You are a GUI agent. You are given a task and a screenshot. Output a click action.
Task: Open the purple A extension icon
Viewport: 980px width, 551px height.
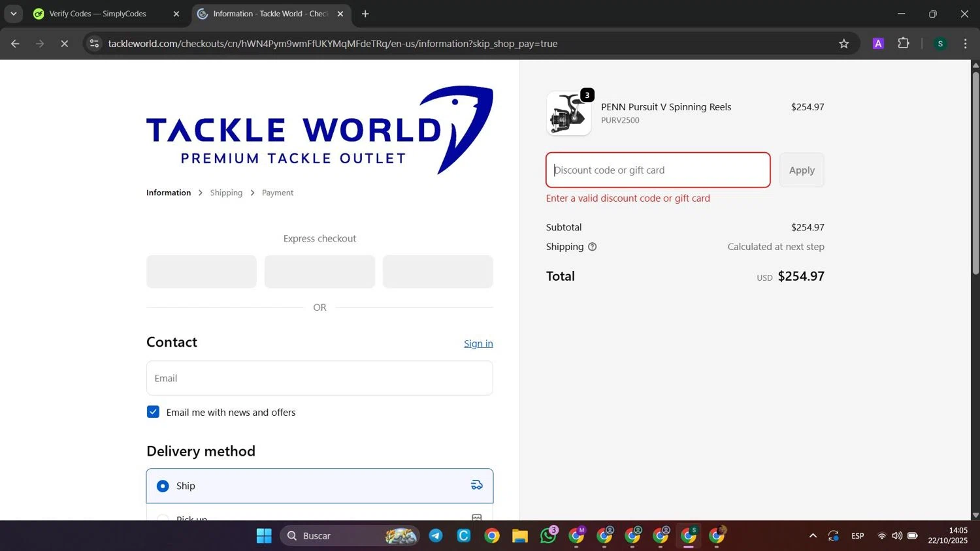(878, 44)
